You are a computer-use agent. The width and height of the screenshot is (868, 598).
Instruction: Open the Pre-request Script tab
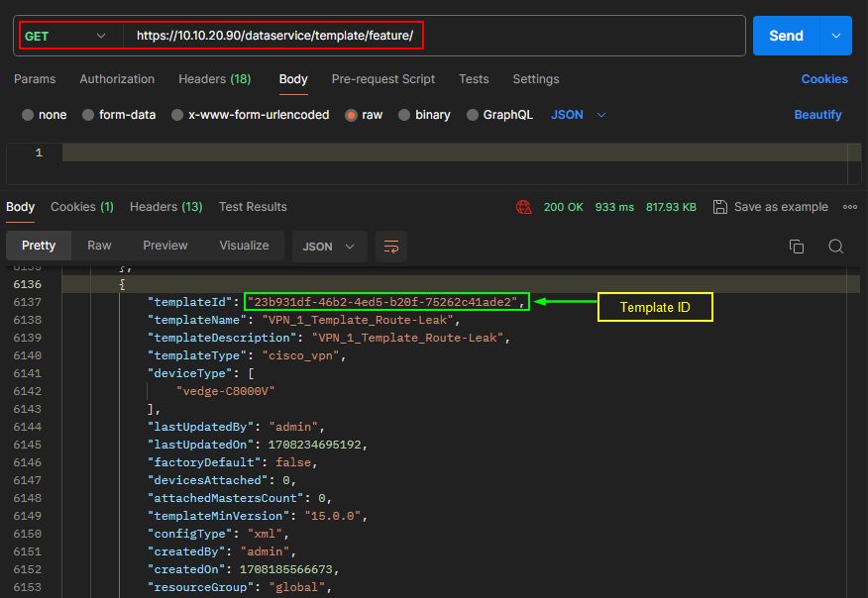pos(383,79)
